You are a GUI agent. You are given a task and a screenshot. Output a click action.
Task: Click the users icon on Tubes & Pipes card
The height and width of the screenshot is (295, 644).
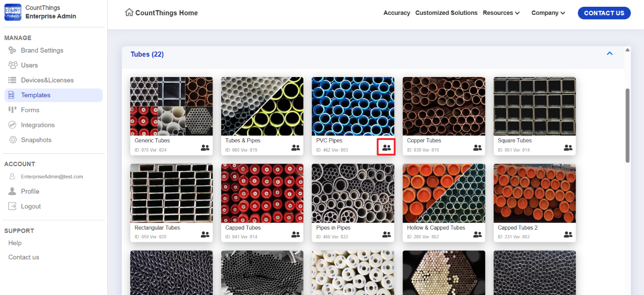tap(295, 147)
